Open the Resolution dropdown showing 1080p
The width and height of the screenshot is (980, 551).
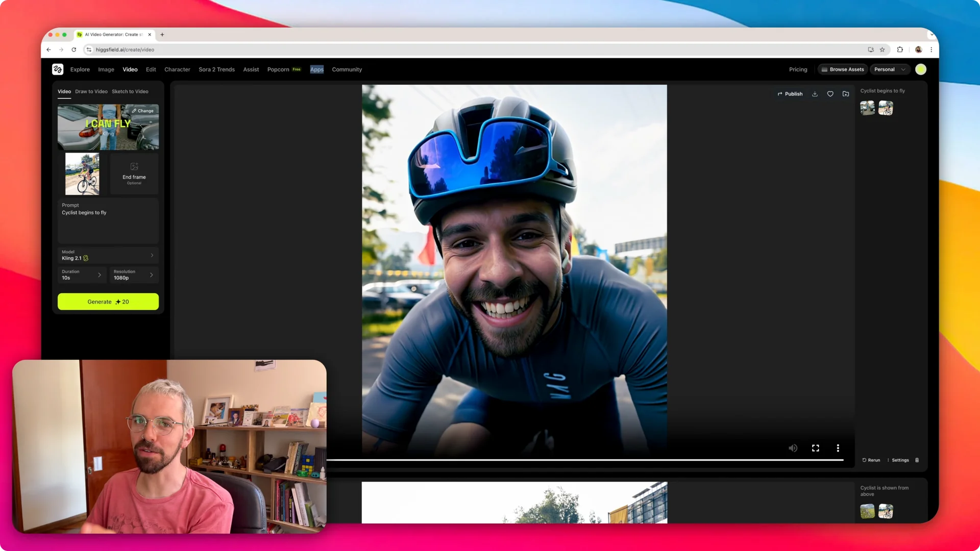tap(133, 275)
